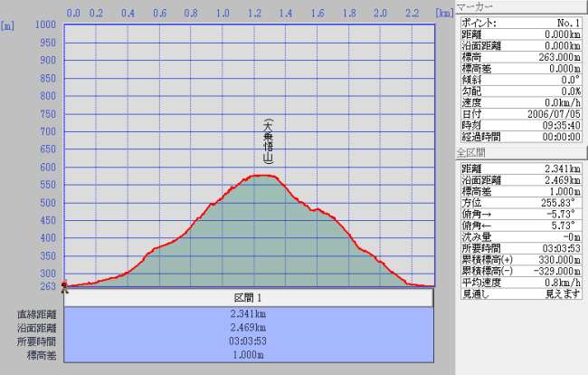Click 標高差 1.000m in section table

pos(248,356)
